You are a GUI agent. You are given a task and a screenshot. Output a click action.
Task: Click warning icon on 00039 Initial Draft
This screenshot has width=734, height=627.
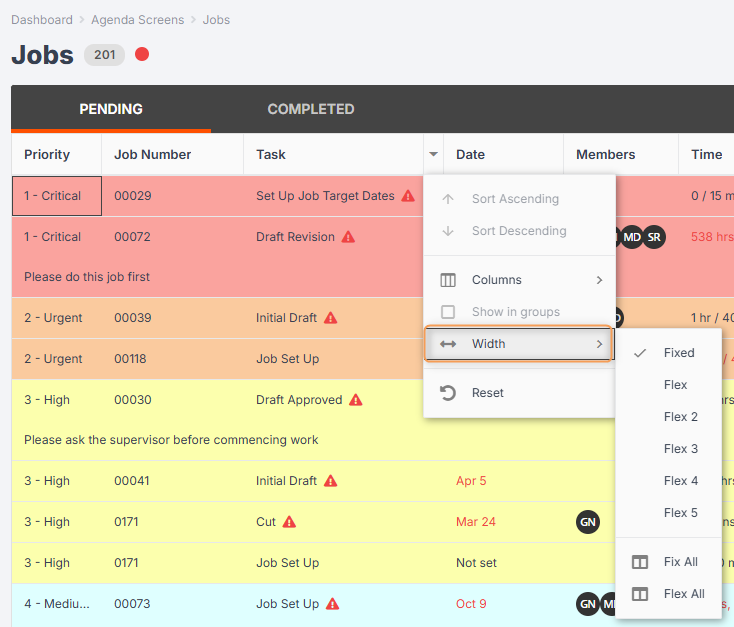330,318
